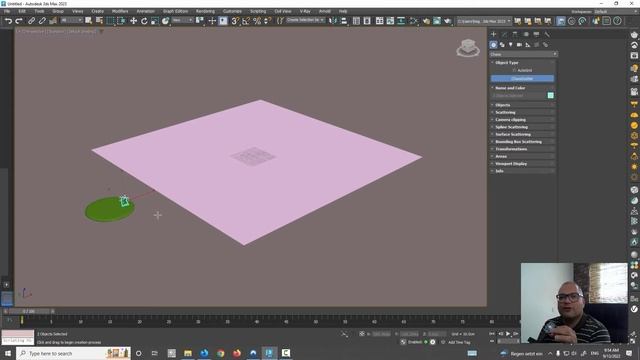Click the object color swatch
Viewport: 640px width, 360px height.
click(551, 96)
